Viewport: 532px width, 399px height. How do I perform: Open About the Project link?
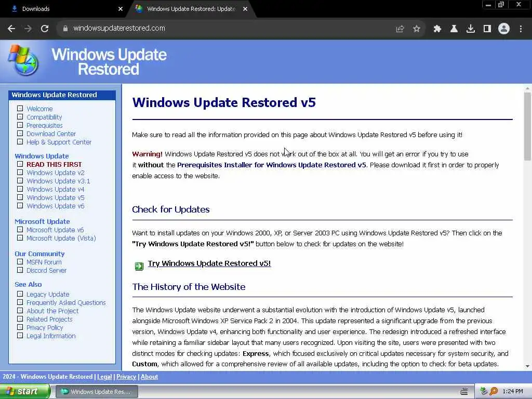point(52,311)
